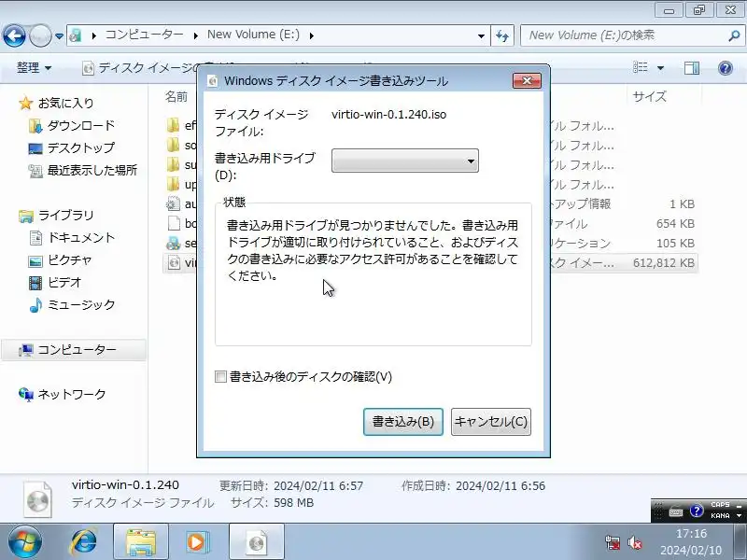Click breadcrumb arrow after New Volume (E:)
Screen dimensions: 747x560
[312, 35]
